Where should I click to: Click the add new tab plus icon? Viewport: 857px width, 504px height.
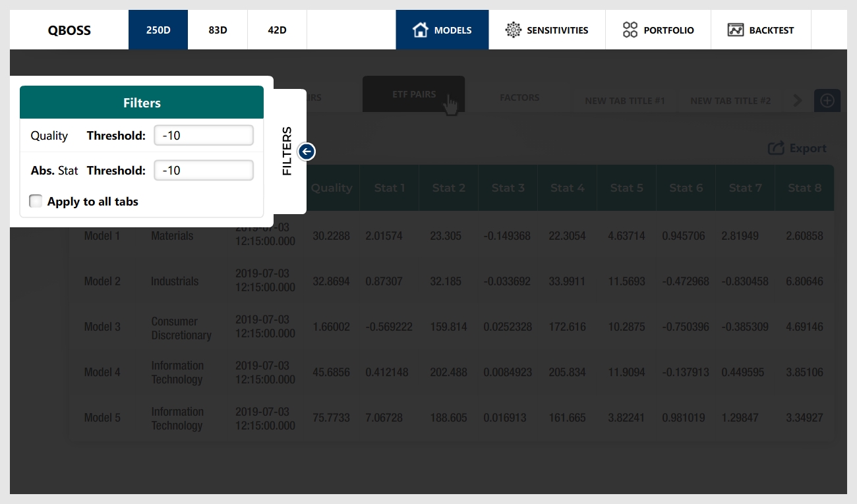coord(827,101)
